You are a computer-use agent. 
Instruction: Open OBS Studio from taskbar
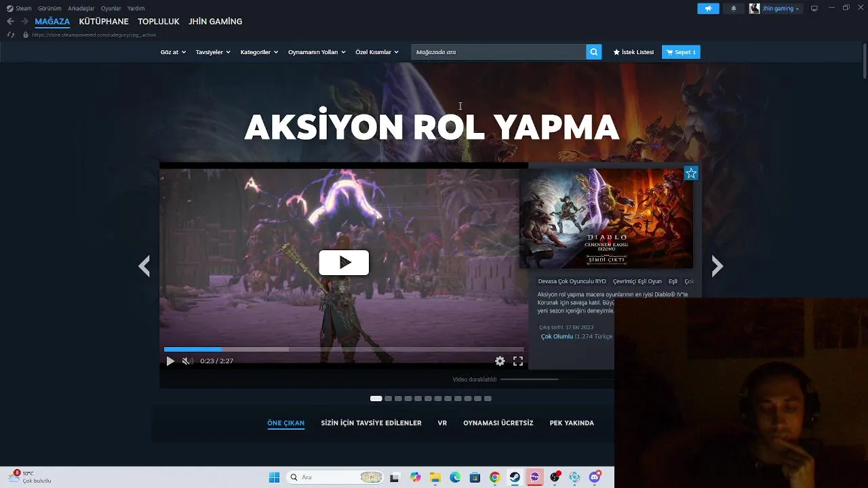(x=555, y=477)
